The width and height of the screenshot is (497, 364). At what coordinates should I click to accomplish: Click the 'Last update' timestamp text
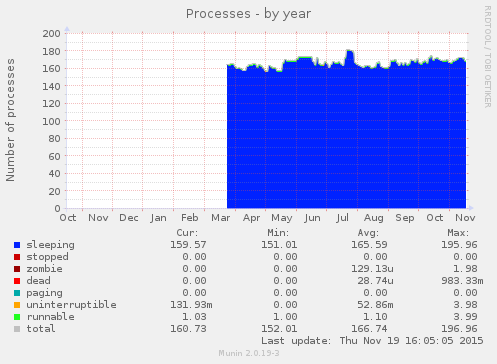pos(372,341)
